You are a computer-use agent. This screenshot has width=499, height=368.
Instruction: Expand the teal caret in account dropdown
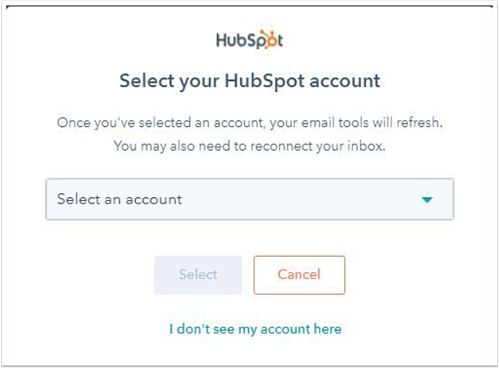click(x=427, y=200)
